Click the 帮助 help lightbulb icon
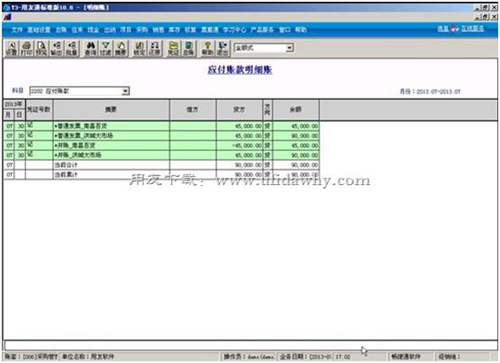 (x=207, y=48)
